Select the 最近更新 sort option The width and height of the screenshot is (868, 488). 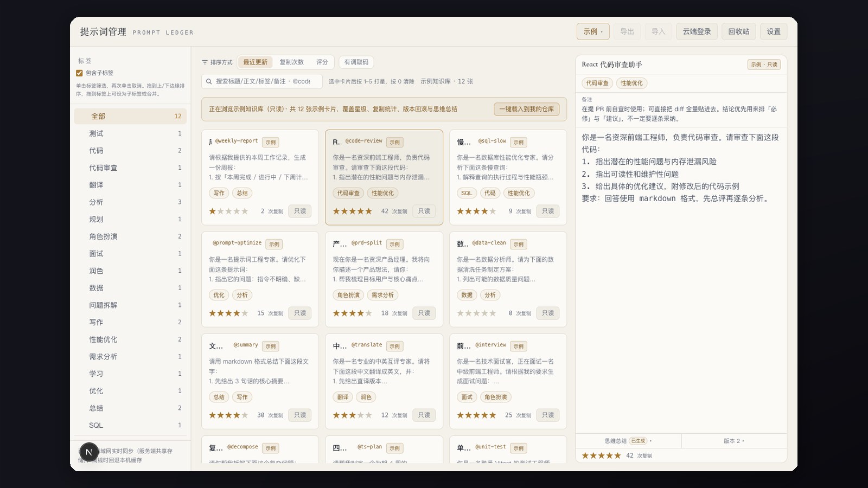coord(255,62)
